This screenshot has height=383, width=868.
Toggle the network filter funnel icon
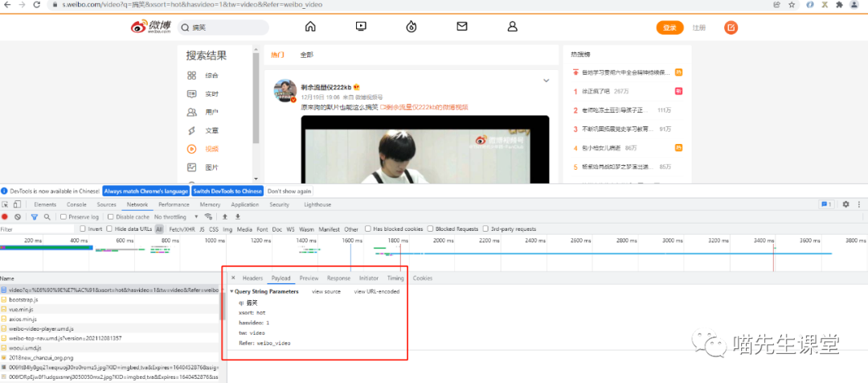coord(35,216)
